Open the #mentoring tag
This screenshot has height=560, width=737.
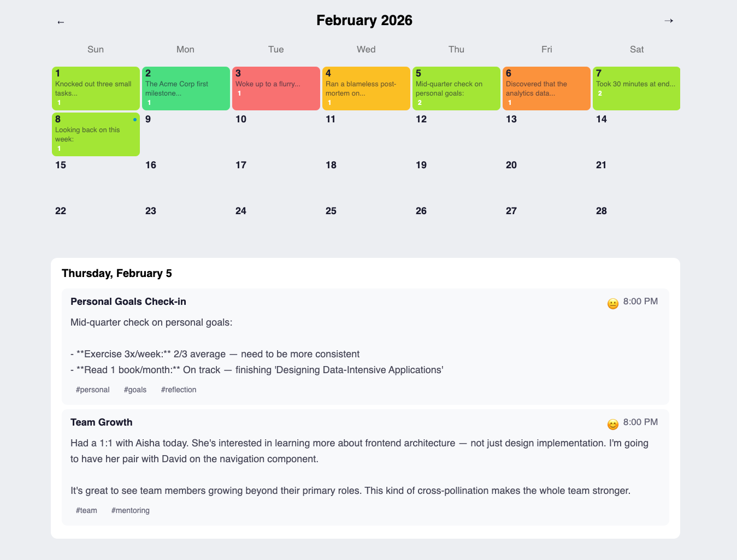coord(131,510)
